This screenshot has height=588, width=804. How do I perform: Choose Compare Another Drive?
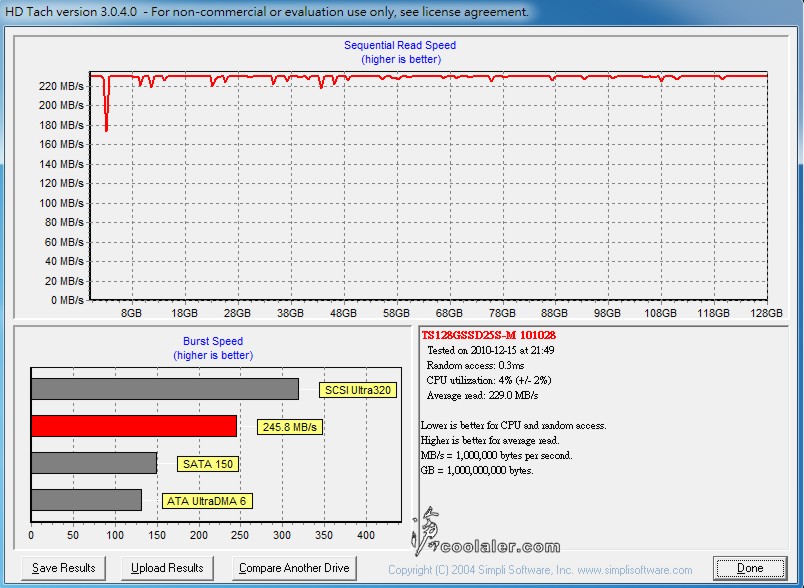coord(294,568)
